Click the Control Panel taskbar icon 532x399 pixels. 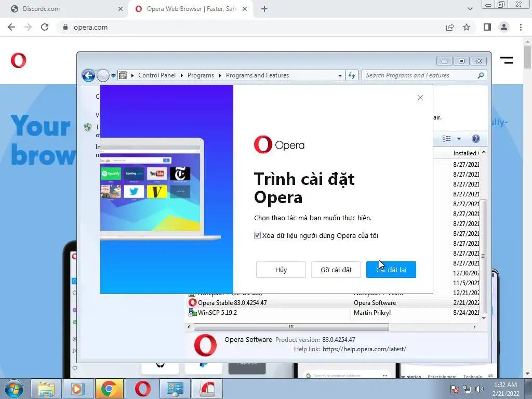(x=175, y=389)
